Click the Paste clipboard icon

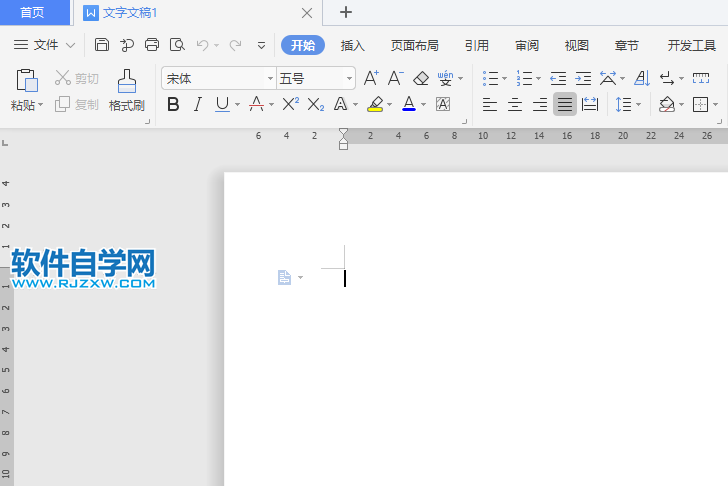[x=27, y=80]
